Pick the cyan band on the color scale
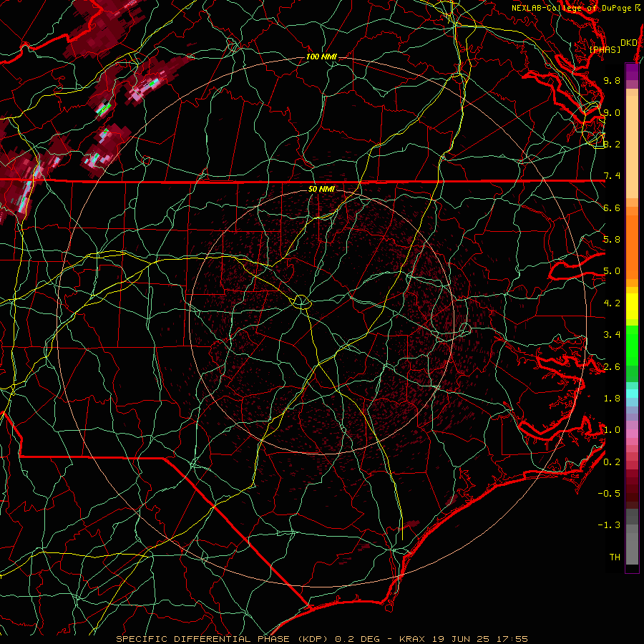The width and height of the screenshot is (644, 644). [632, 393]
